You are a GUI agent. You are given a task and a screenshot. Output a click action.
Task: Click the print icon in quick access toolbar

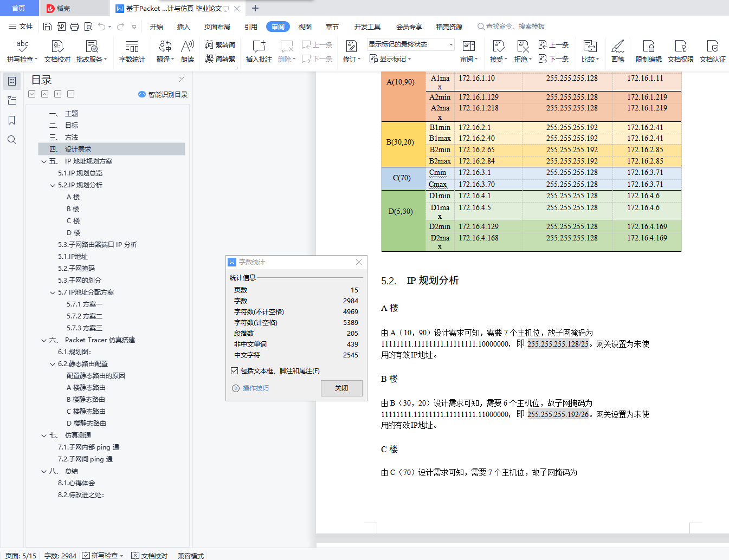click(75, 27)
